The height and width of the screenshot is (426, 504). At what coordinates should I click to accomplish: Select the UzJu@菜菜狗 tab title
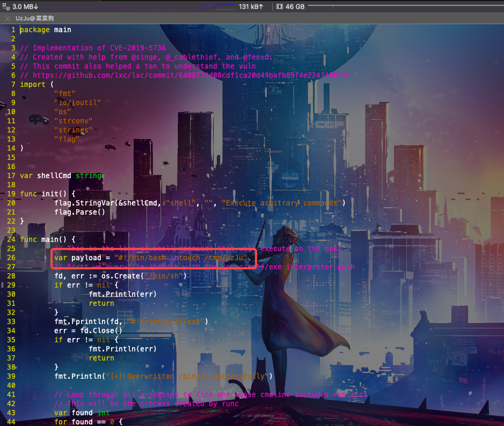click(35, 18)
